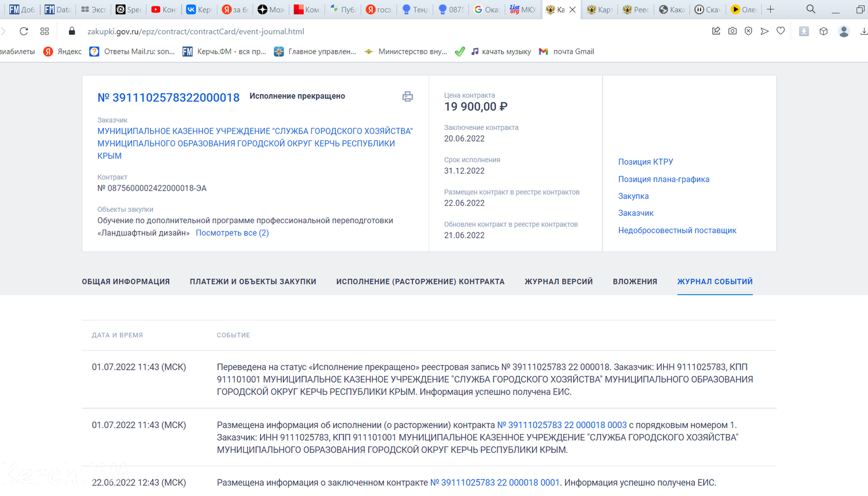The image size is (868, 496).
Task: Open the Недобросовестный поставщик link
Action: tap(677, 231)
